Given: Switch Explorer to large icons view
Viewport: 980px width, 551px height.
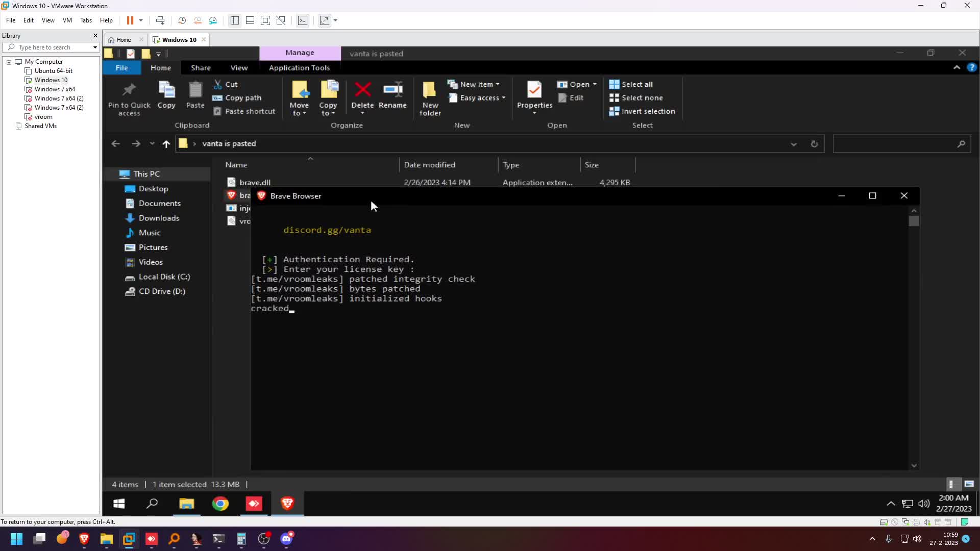Looking at the screenshot, I should coord(969,484).
